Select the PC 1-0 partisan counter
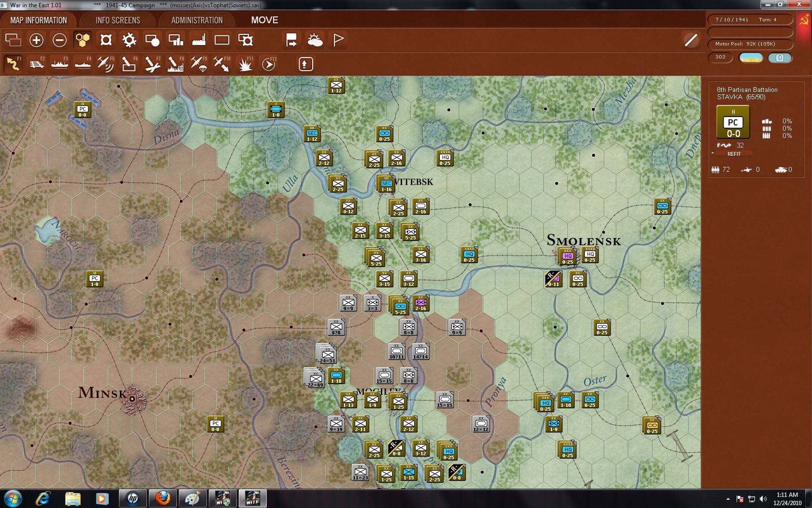812x508 pixels. click(x=95, y=279)
